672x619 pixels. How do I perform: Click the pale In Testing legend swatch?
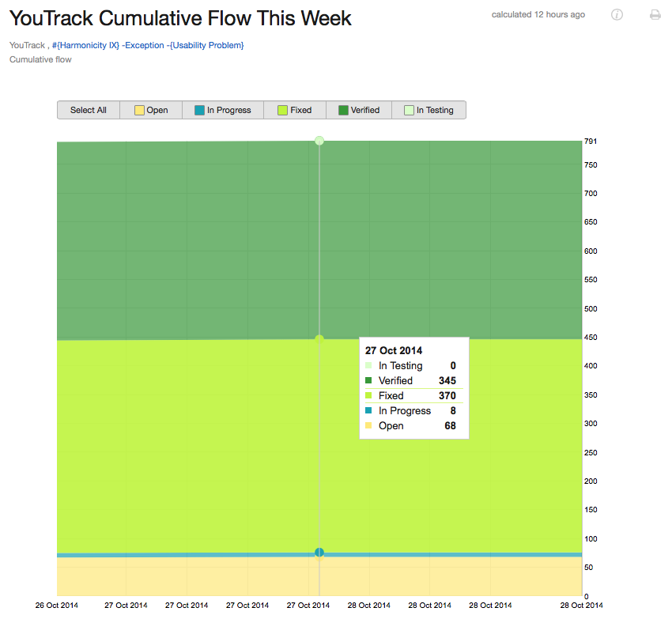(409, 110)
